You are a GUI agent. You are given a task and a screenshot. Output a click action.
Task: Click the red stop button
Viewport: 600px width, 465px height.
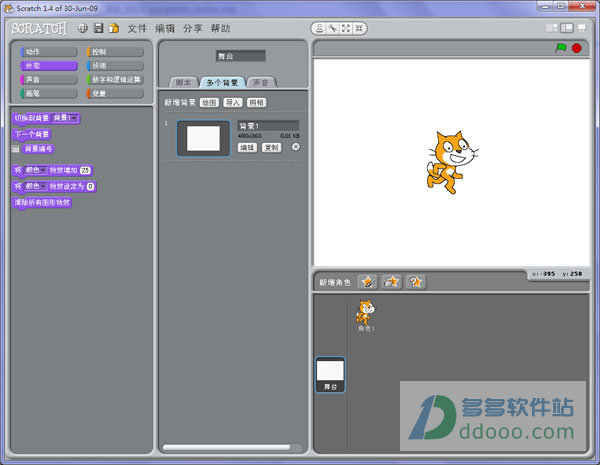577,48
